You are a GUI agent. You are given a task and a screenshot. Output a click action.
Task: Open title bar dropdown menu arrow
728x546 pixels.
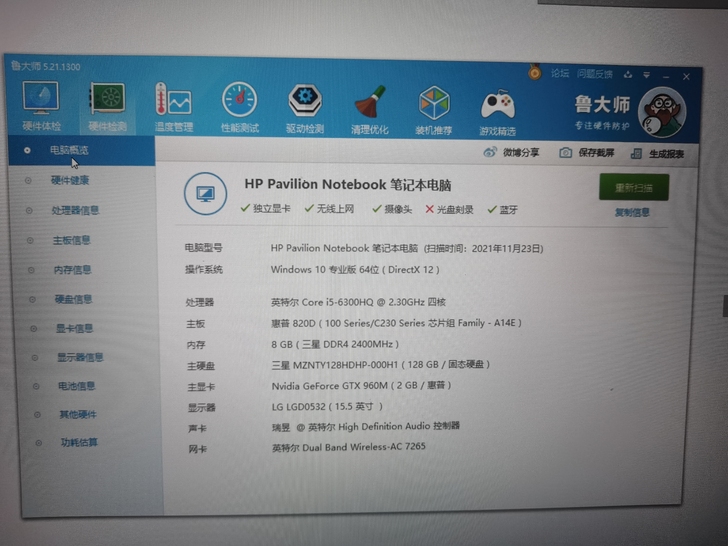[647, 75]
